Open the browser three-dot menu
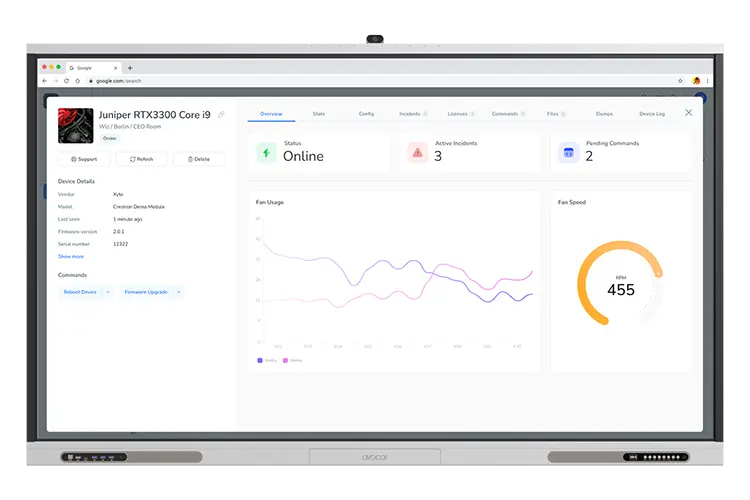 [x=707, y=81]
